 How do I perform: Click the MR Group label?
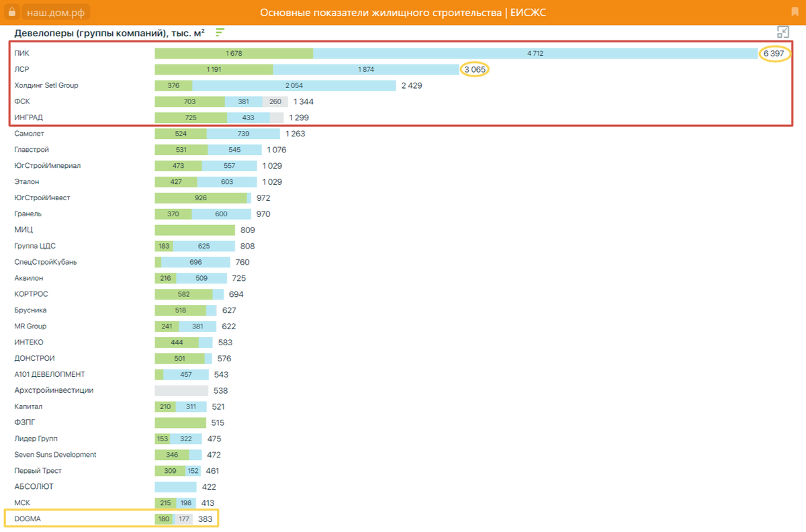(x=30, y=326)
